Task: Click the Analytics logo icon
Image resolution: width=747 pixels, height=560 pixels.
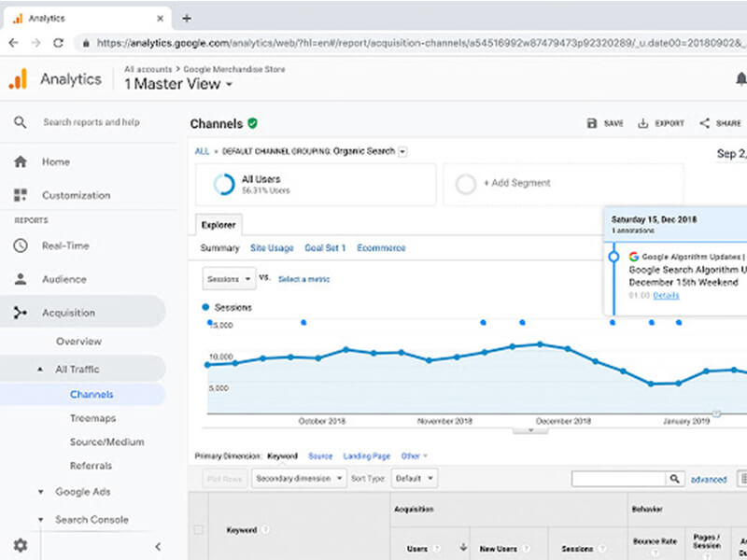Action: [18, 78]
